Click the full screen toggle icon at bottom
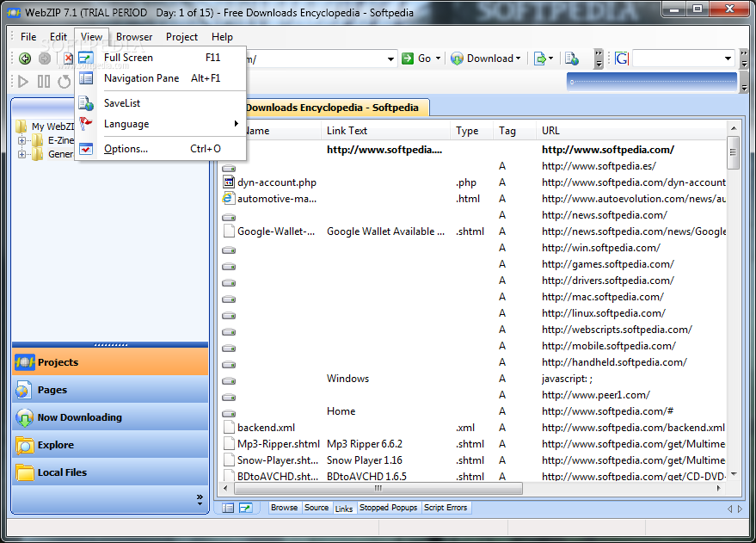The height and width of the screenshot is (543, 756). (x=246, y=508)
